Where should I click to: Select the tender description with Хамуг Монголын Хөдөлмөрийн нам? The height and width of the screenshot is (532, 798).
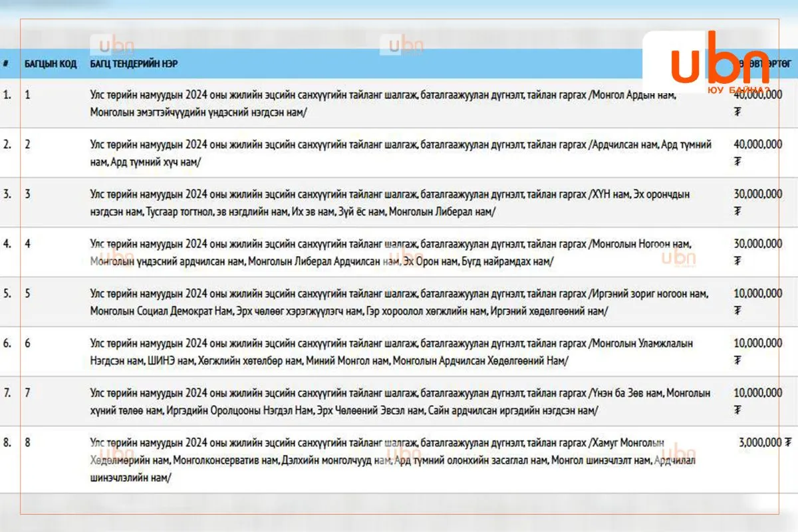[392, 460]
